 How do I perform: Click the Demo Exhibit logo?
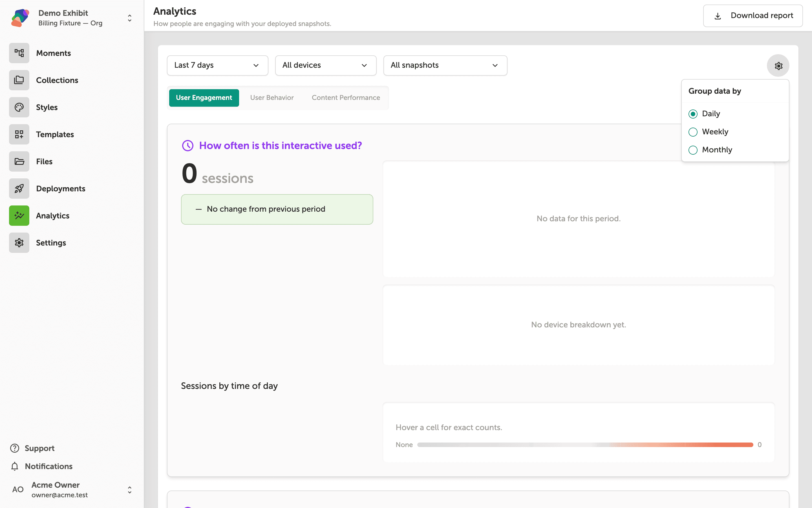20,18
